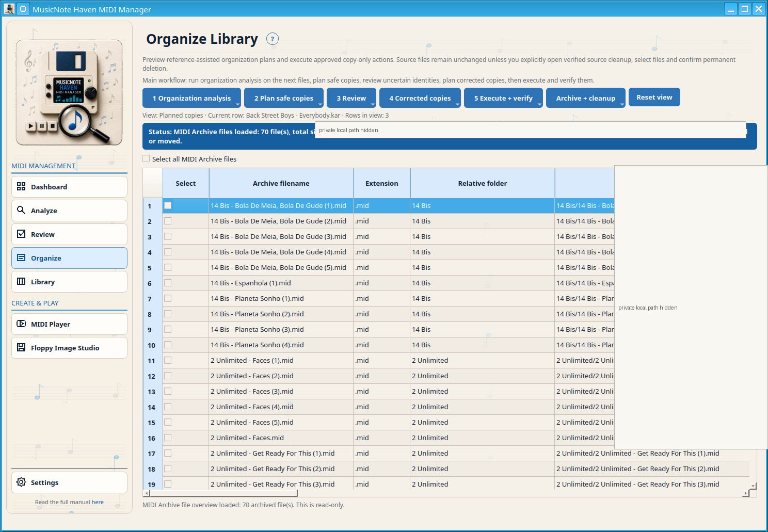Viewport: 768px width, 532px height.
Task: Click the Review checkmark icon
Action: 21,234
